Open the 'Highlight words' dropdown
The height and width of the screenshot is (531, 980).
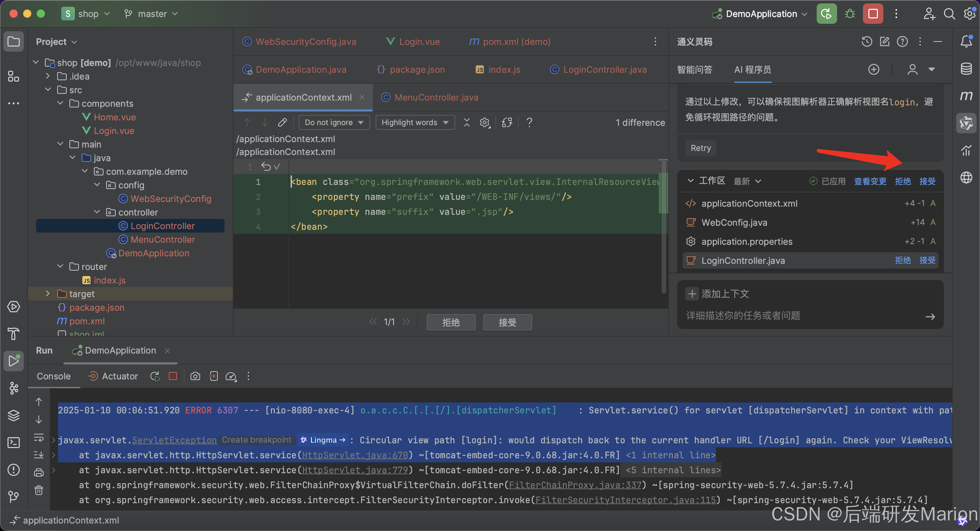[x=415, y=122]
